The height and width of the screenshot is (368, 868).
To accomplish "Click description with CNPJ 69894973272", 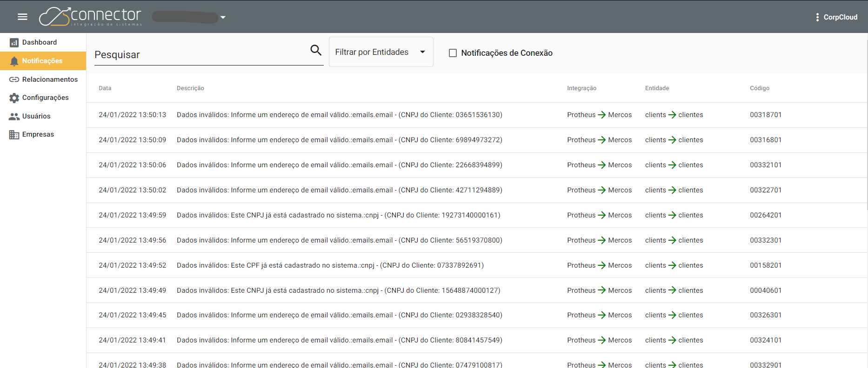I will point(340,140).
